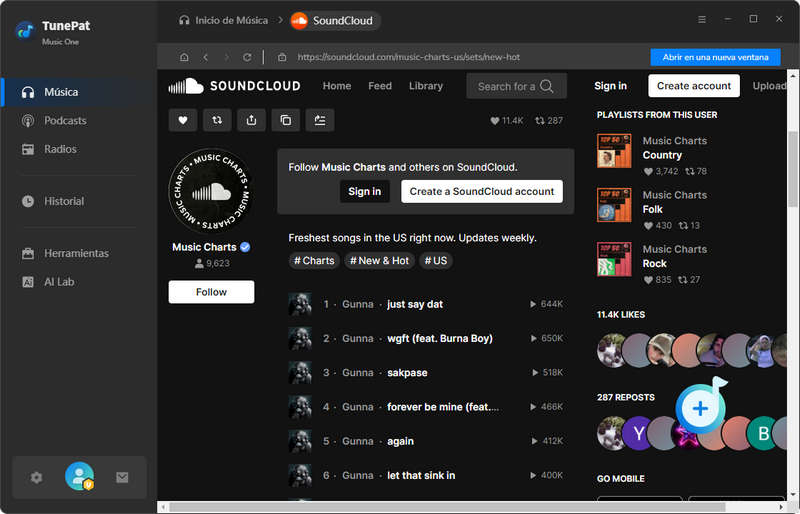Click the browser home icon
Image resolution: width=800 pixels, height=514 pixels.
click(184, 57)
